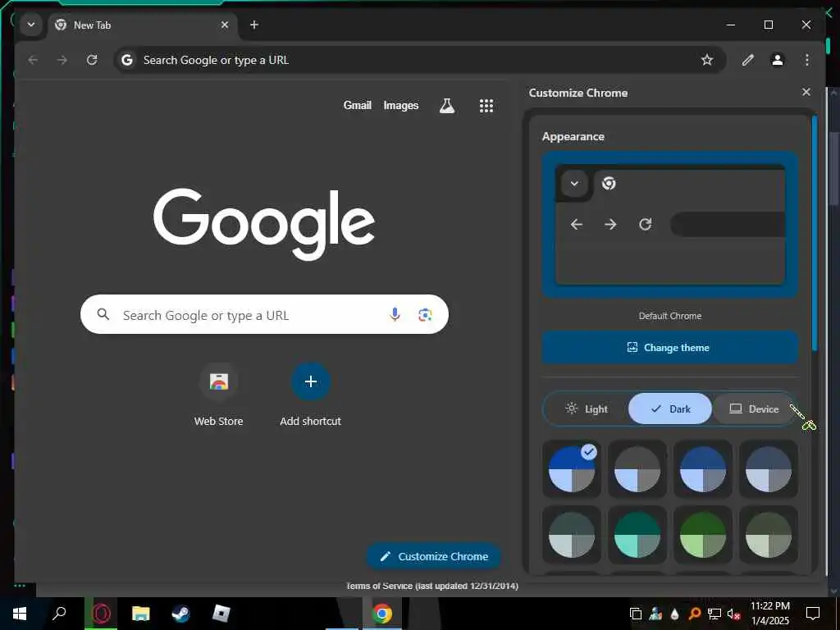This screenshot has height=630, width=840.
Task: Click the Add shortcut plus tile
Action: pos(310,395)
